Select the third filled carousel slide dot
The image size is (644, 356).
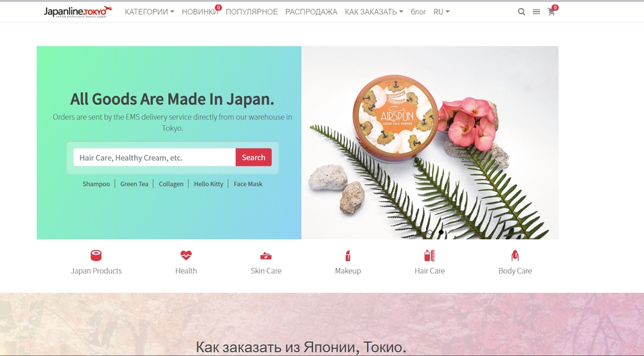[441, 232]
